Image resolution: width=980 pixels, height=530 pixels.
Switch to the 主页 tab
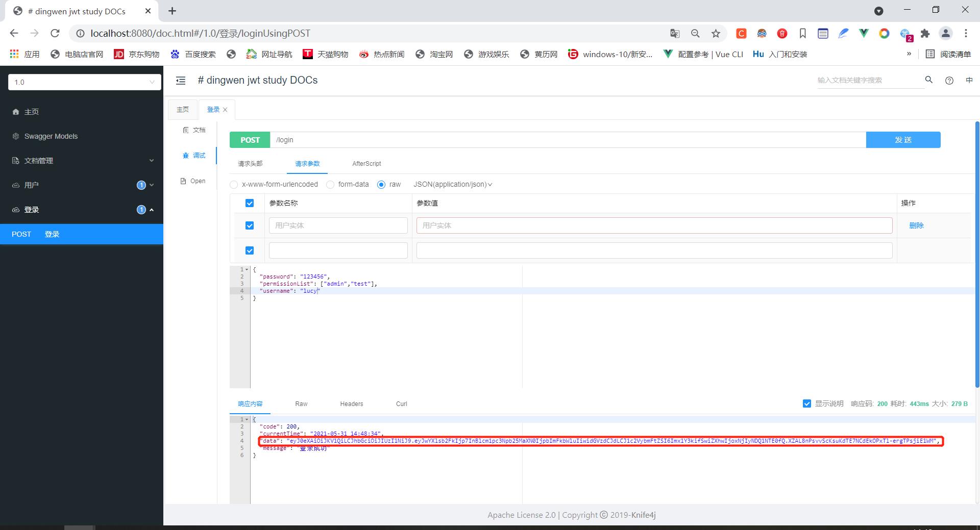183,110
